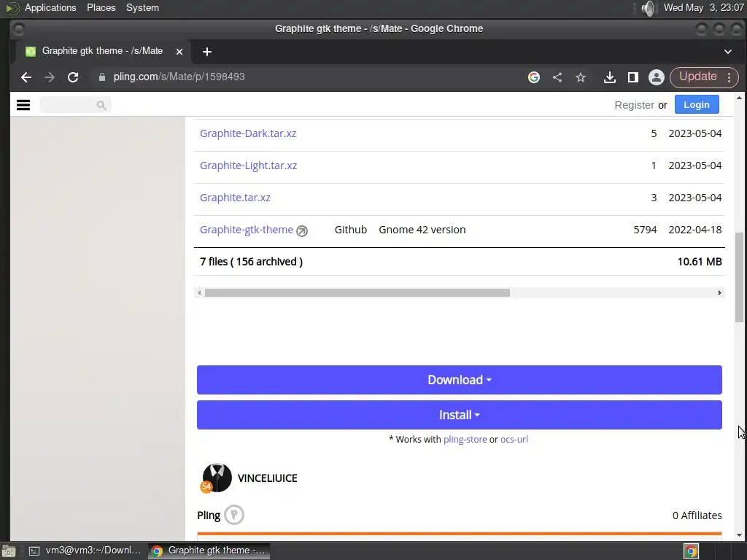Select 'Gnome 42 version' description
Viewport: 747px width, 560px height.
[x=422, y=230]
